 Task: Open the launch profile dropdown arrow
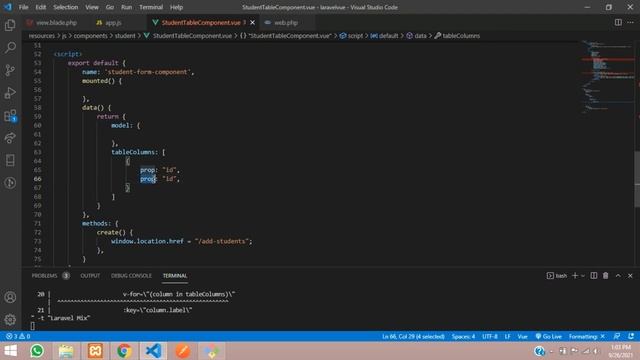pyautogui.click(x=583, y=276)
